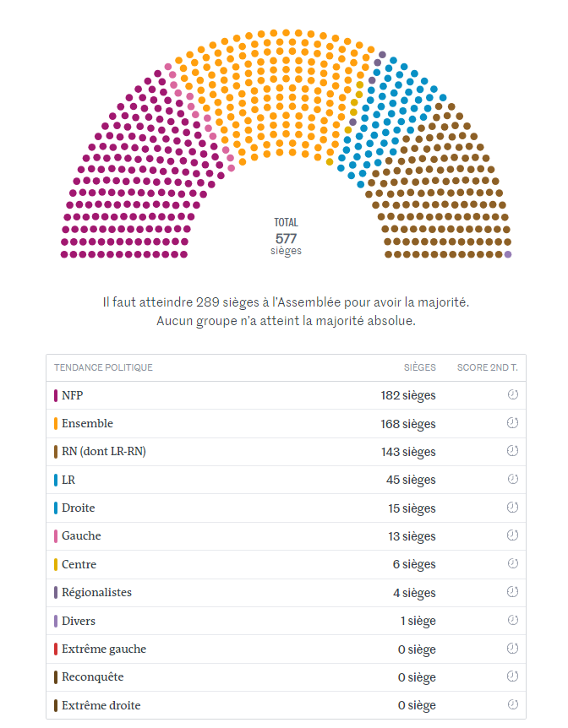Click the clock icon in the Ensemble row
The height and width of the screenshot is (728, 568).
[512, 423]
